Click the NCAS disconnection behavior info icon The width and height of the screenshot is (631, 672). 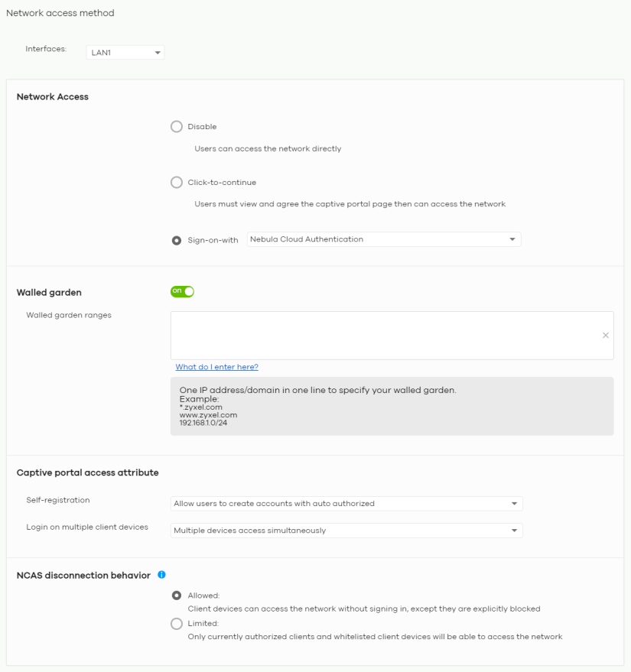coord(161,575)
